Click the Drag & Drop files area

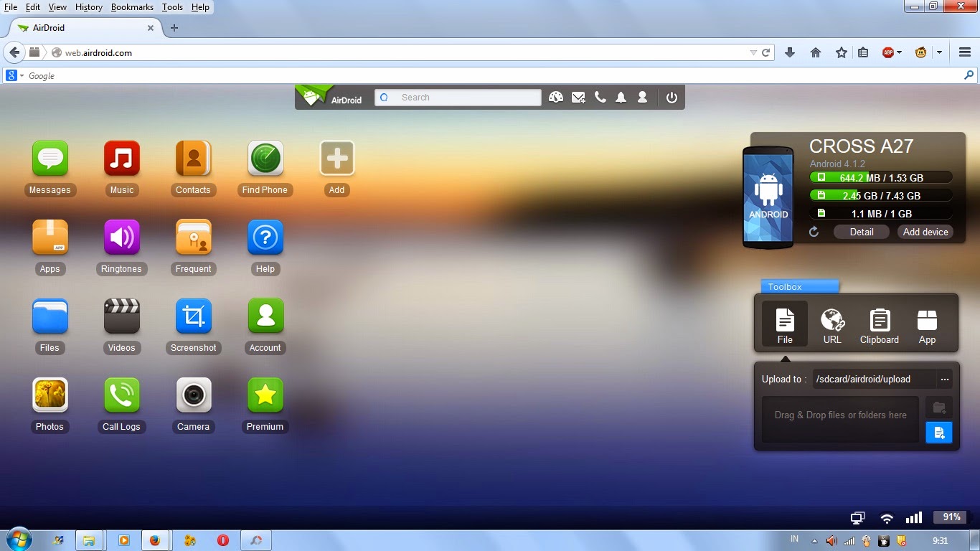click(x=840, y=419)
